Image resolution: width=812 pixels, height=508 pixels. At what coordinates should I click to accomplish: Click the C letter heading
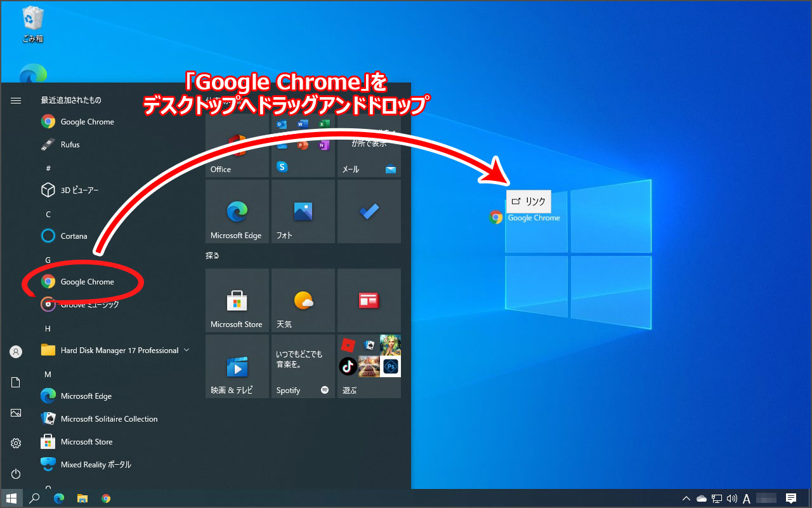(48, 214)
